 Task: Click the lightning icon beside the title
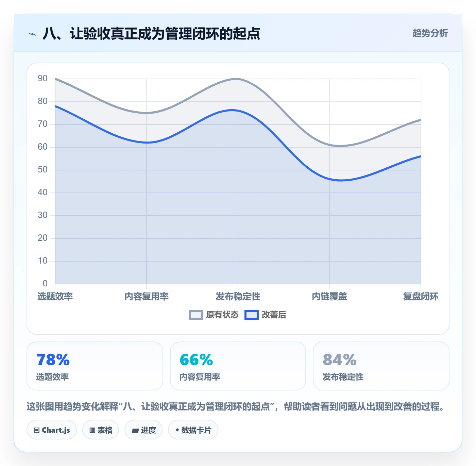(32, 34)
